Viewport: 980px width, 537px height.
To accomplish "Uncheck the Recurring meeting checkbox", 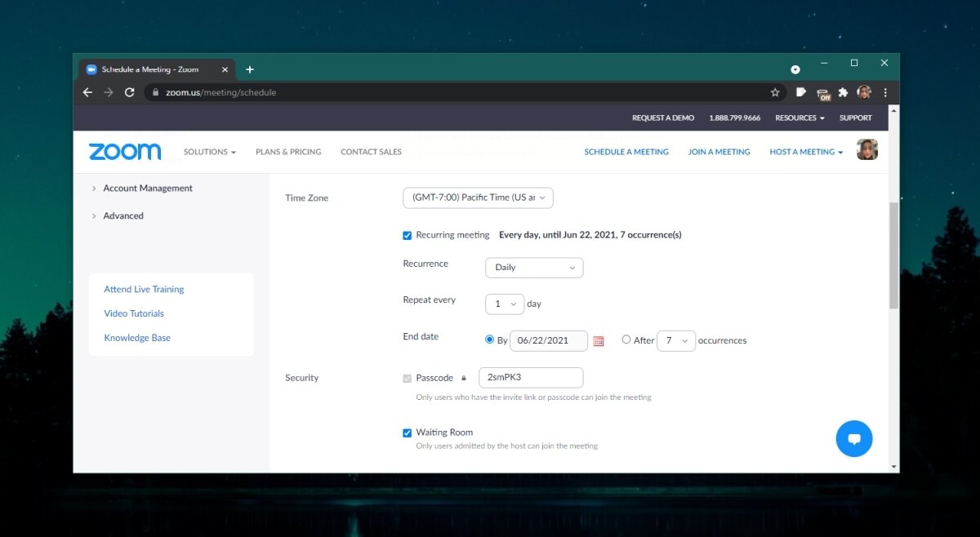I will tap(408, 235).
